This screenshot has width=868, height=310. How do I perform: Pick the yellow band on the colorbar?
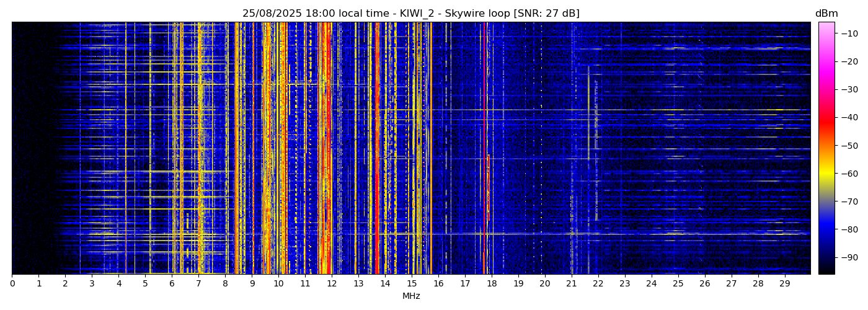826,175
